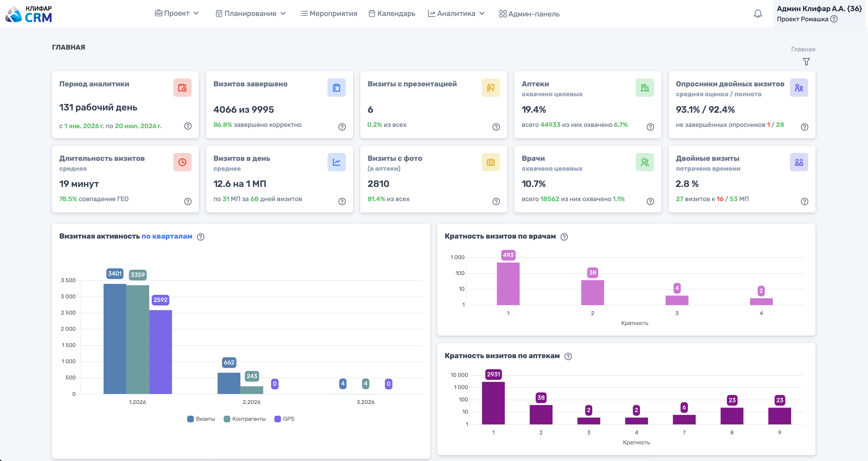Click the 243 Контрагенты bar for 2.2026
Screen dimensions: 868x461
pyautogui.click(x=252, y=390)
